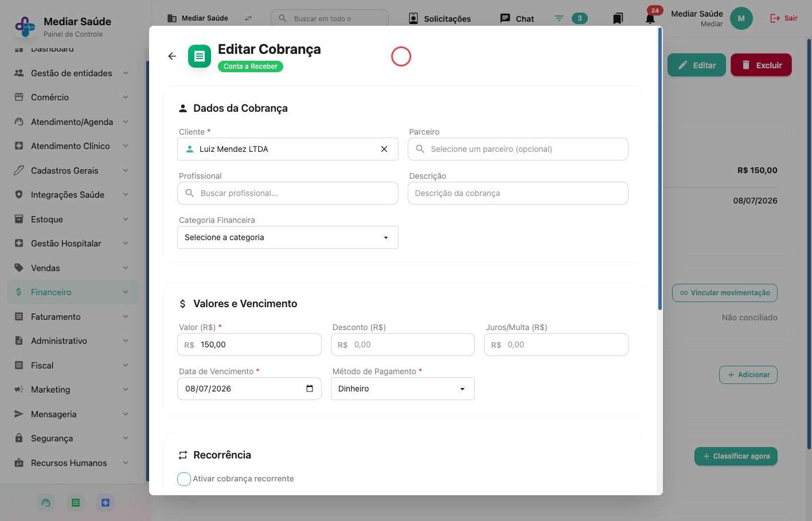Open the calendar picker for Data de Vencimento
Screen dimensions: 812x521
pyautogui.click(x=310, y=389)
